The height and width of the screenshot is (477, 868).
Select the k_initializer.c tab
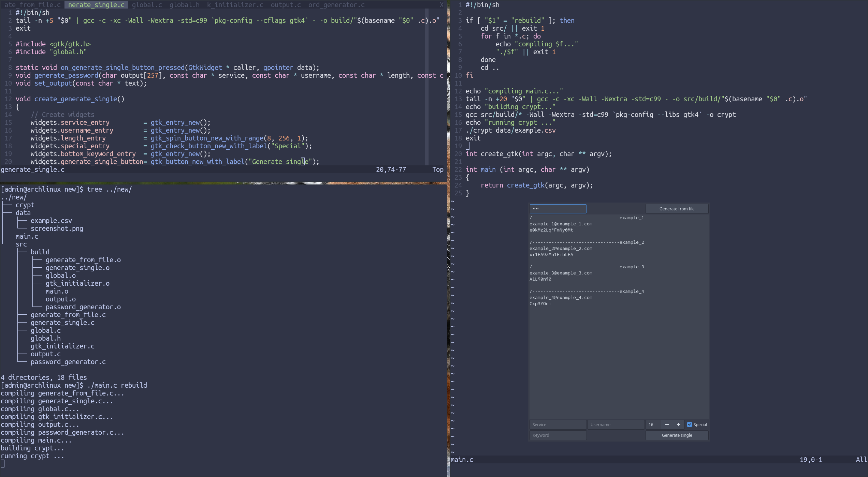[235, 5]
